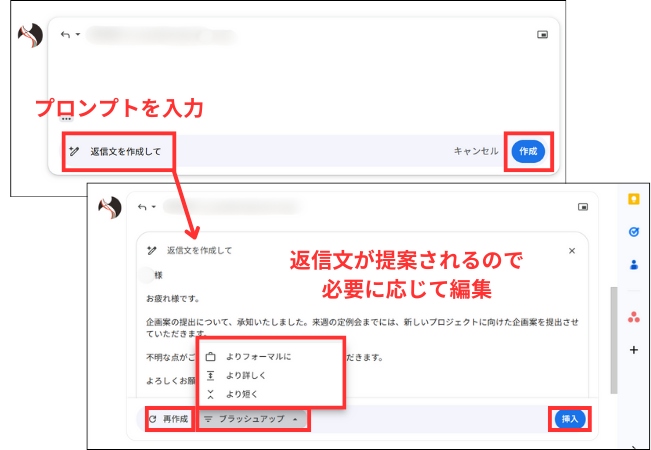Open Contacts in side panel
Viewport: 651px width, 450px height.
point(634,264)
